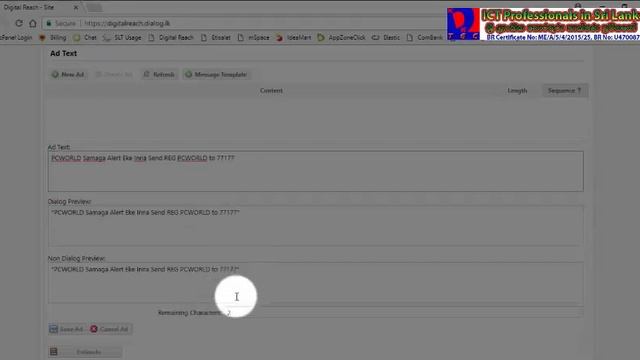
Task: Open the IdeaMart bookmark
Action: click(294, 38)
